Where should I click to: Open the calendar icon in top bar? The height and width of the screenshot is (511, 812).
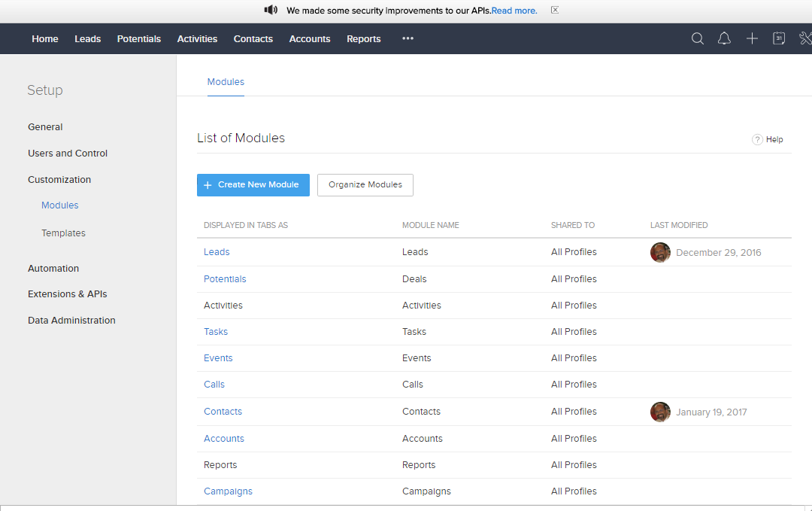(779, 39)
